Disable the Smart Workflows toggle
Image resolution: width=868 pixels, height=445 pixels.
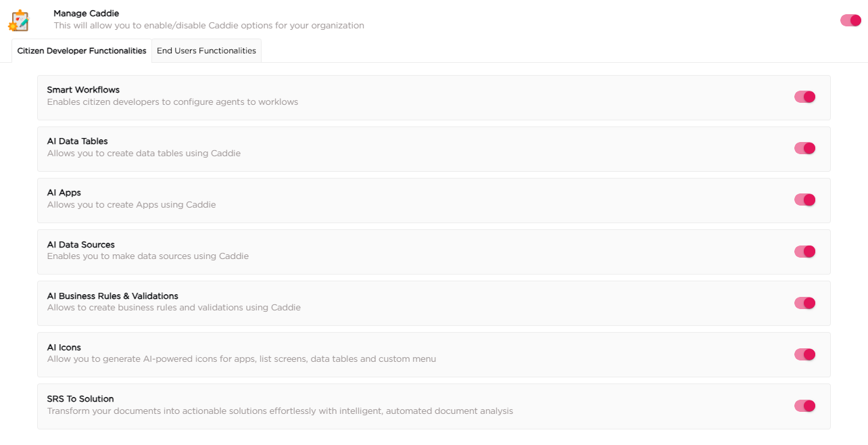(x=804, y=97)
